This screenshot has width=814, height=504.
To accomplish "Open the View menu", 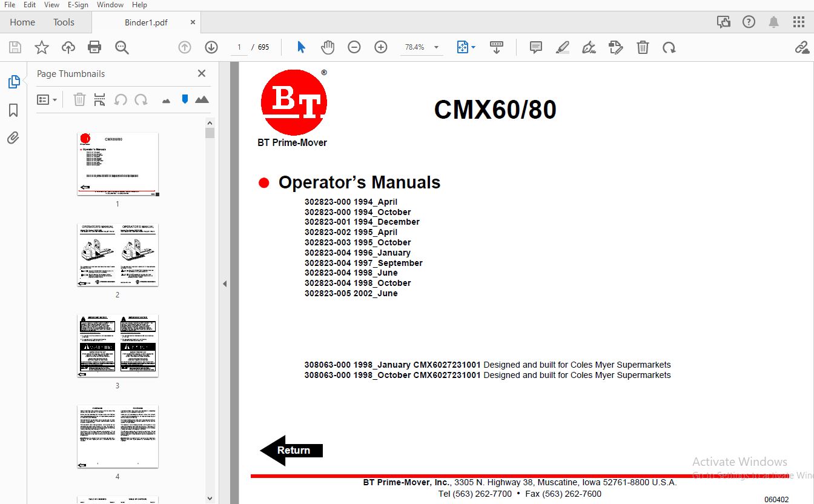I will point(51,5).
